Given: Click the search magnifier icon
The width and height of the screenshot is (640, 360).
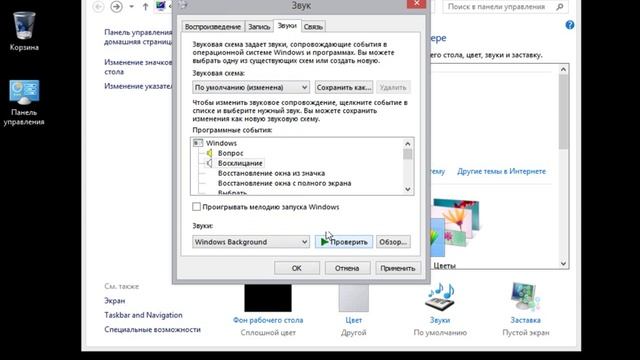Looking at the screenshot, I should (560, 7).
